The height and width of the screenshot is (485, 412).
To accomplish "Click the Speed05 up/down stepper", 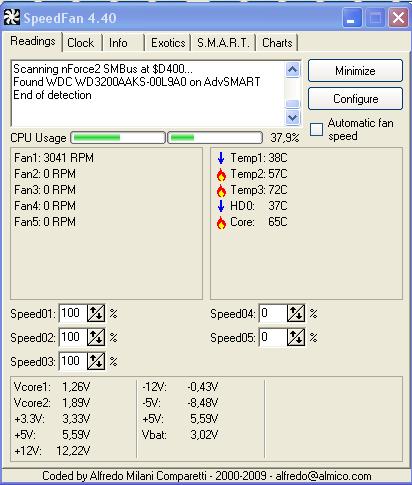I will tap(296, 337).
